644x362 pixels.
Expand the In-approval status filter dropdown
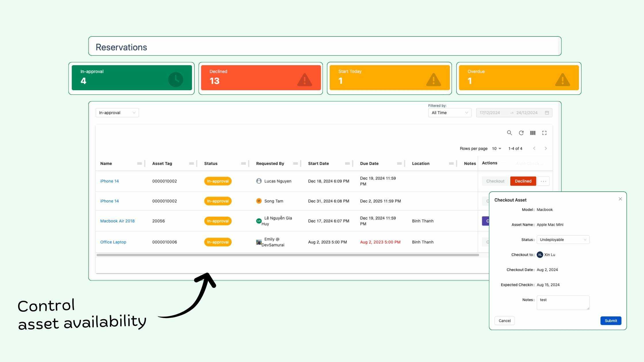117,113
